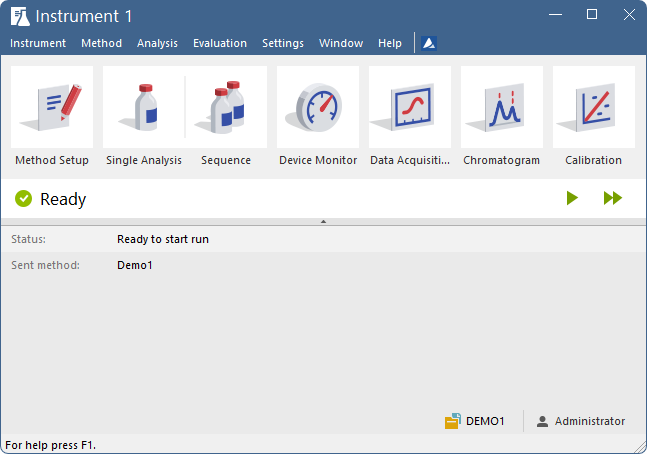647x454 pixels.
Task: Open the Evaluation menu
Action: tap(220, 43)
